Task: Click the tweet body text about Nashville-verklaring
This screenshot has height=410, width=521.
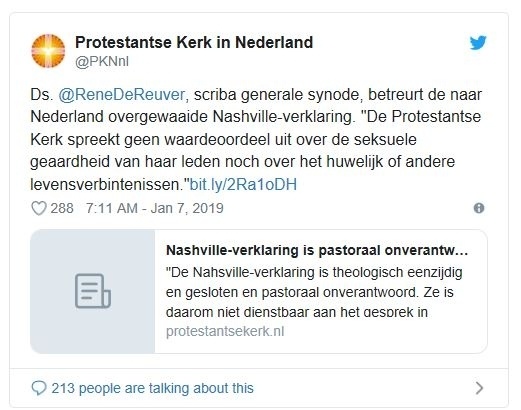Action: click(256, 139)
